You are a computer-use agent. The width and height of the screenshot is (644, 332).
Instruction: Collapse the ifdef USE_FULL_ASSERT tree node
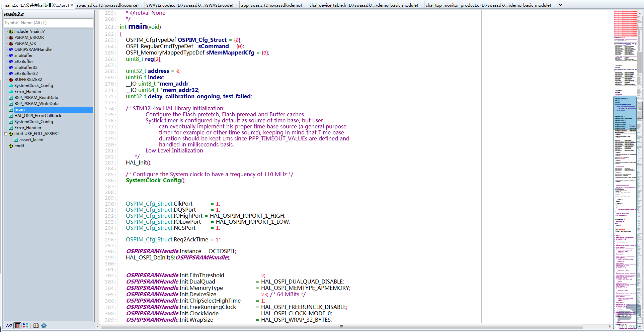[x=6, y=134]
